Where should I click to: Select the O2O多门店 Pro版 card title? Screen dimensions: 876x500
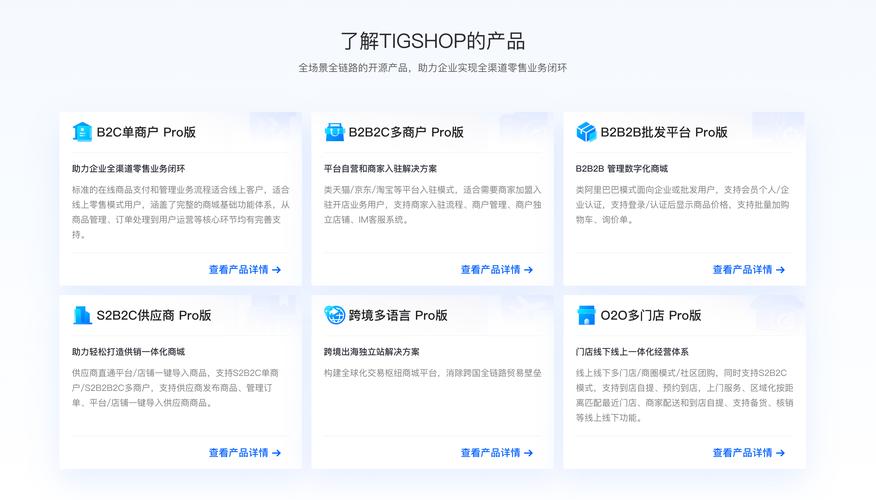[x=650, y=316]
